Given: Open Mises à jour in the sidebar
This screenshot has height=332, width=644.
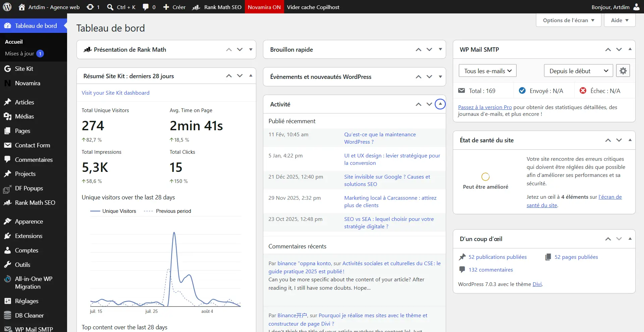Looking at the screenshot, I should click(x=24, y=54).
